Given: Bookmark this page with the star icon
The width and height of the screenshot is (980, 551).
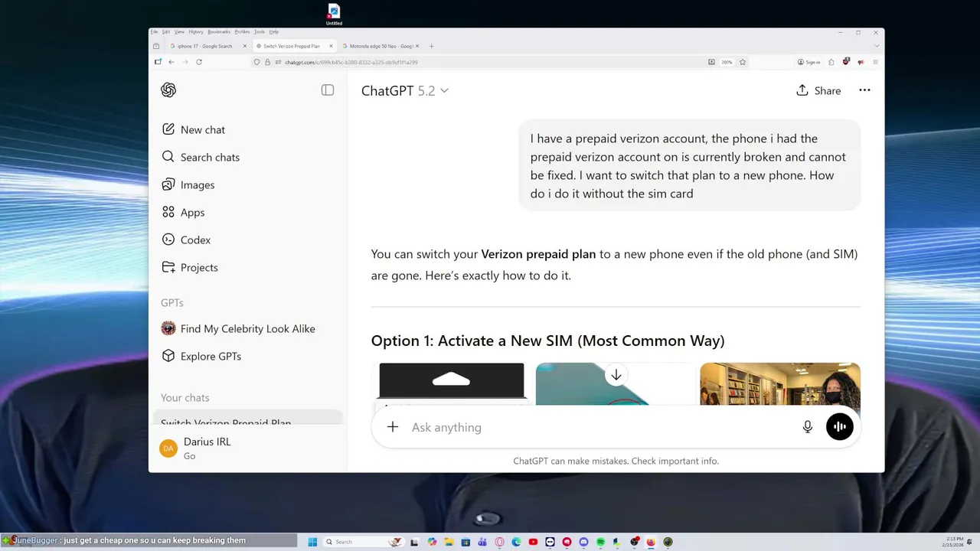Looking at the screenshot, I should tap(743, 62).
